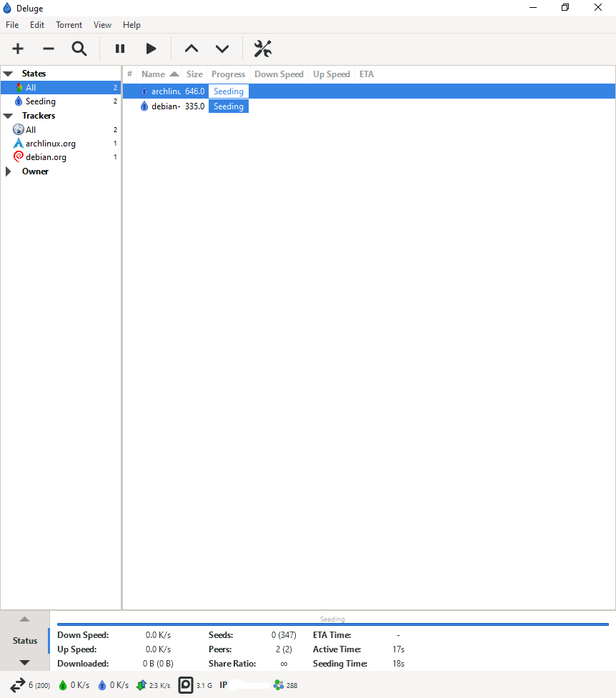Click the Deluge app icon in title bar

7,8
